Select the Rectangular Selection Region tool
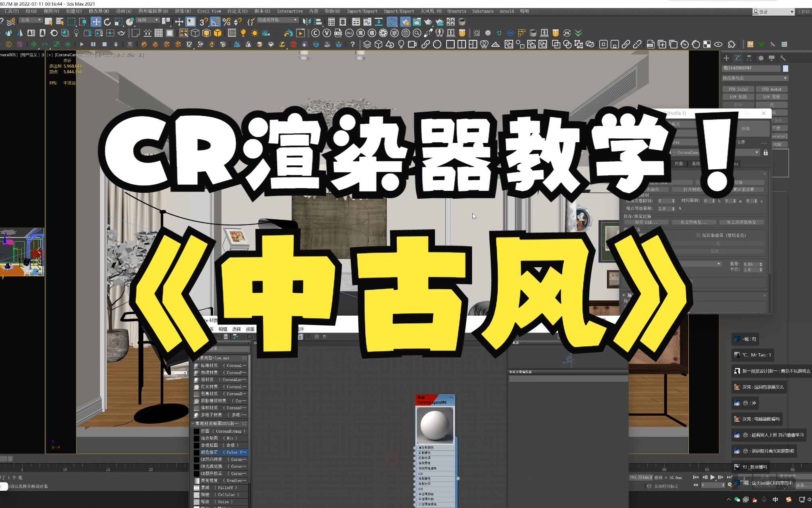The height and width of the screenshot is (508, 812). pyautogui.click(x=71, y=22)
